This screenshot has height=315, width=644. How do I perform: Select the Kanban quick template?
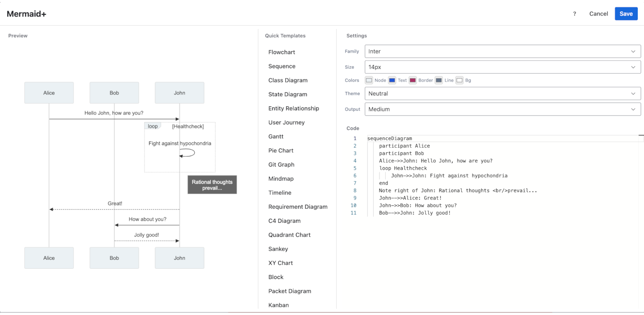[278, 305]
